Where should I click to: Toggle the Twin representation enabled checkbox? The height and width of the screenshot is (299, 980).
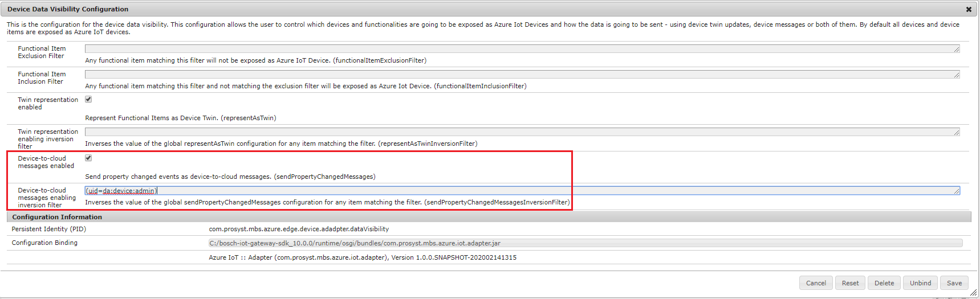pyautogui.click(x=88, y=99)
